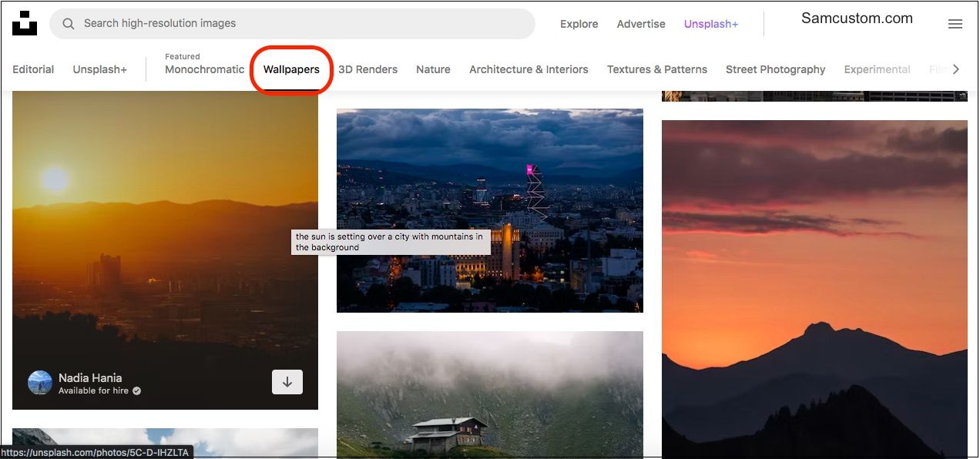Select the Unsplash+ category tab beside Editorial

point(100,69)
